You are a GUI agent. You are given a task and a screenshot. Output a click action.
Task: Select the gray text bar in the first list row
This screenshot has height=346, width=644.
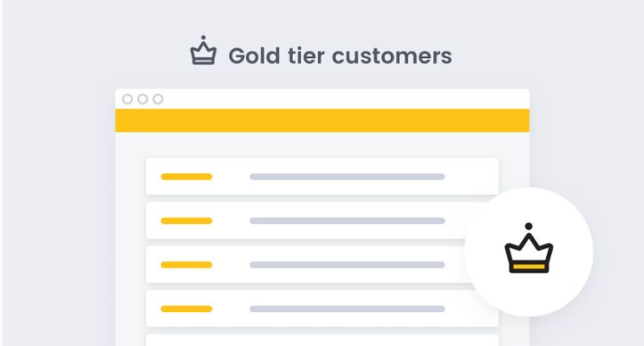click(x=347, y=177)
